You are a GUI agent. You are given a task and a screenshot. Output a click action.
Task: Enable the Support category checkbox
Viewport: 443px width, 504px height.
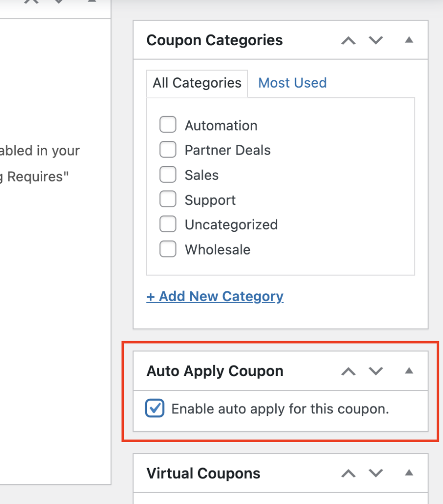[x=168, y=200]
